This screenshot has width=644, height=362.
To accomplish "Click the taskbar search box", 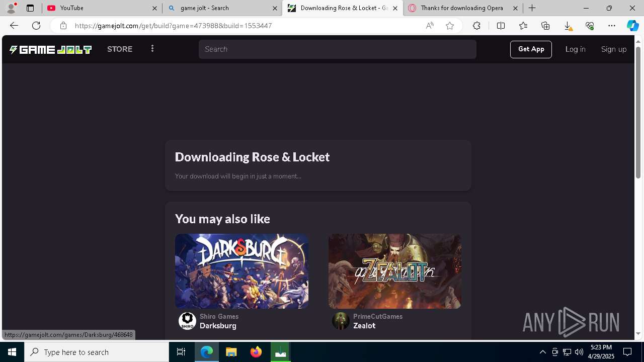I will tap(97, 352).
